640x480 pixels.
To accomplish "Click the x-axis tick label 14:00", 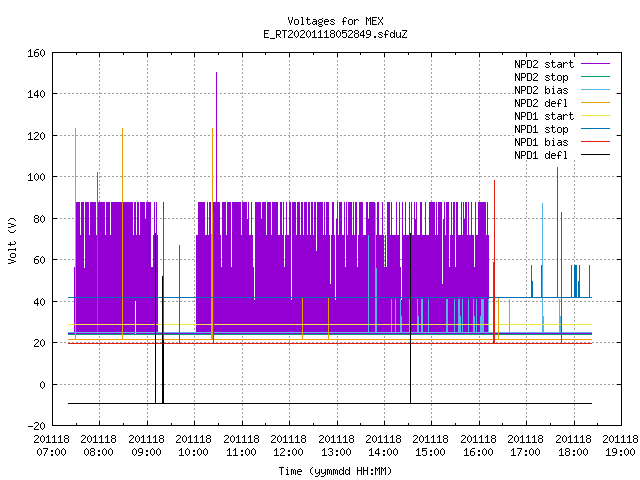I will pyautogui.click(x=383, y=452).
